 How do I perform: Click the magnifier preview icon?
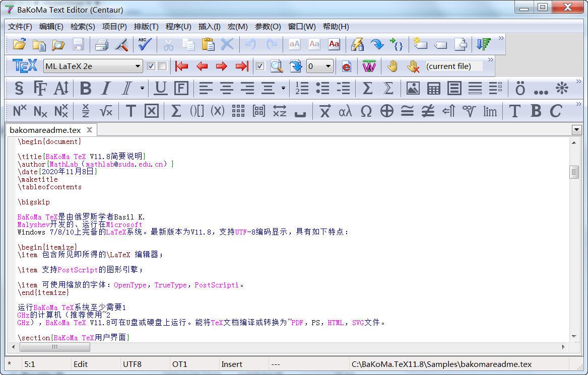pyautogui.click(x=277, y=66)
